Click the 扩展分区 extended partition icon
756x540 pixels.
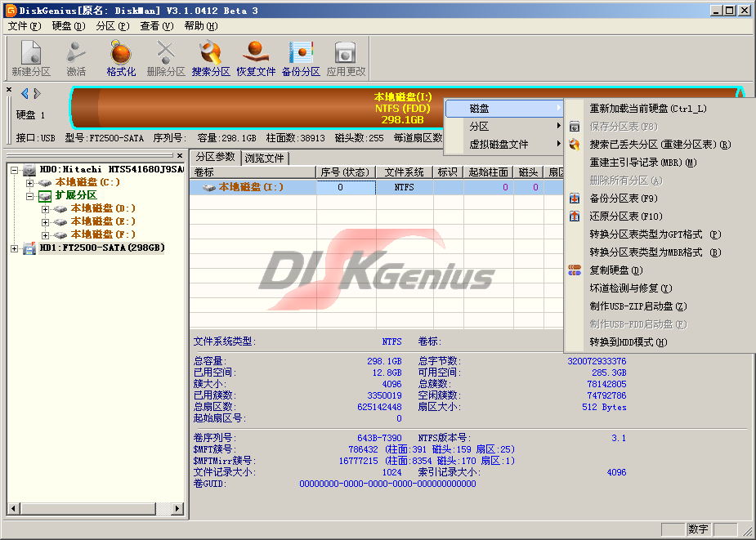click(x=45, y=196)
